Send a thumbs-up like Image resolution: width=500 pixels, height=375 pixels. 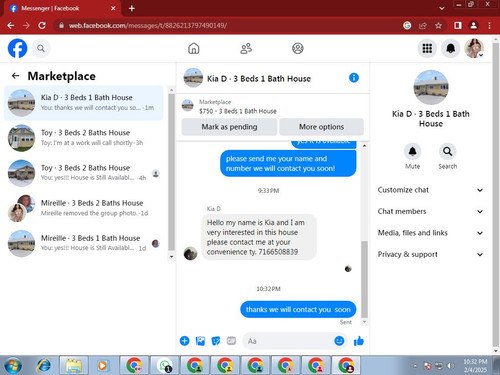pos(359,341)
